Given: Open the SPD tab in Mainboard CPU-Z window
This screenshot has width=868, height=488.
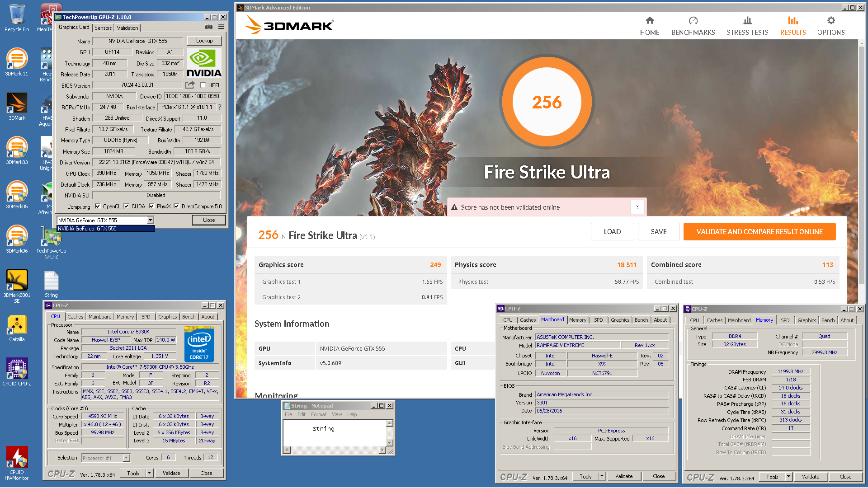Looking at the screenshot, I should pos(599,320).
